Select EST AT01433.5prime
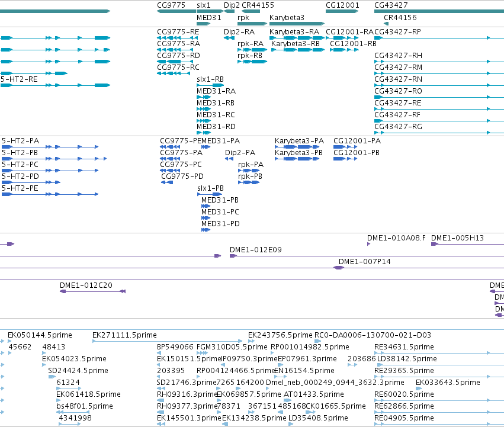The width and height of the screenshot is (504, 427). tap(314, 394)
